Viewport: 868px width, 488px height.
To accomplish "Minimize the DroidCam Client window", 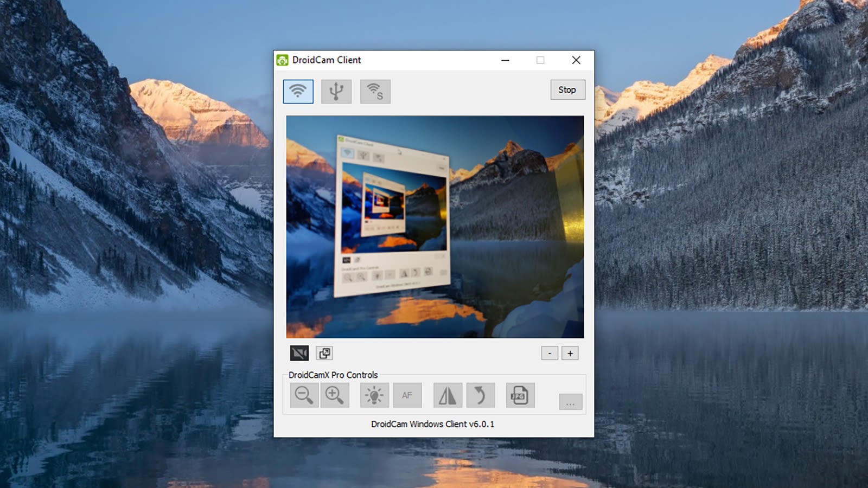I will (505, 60).
